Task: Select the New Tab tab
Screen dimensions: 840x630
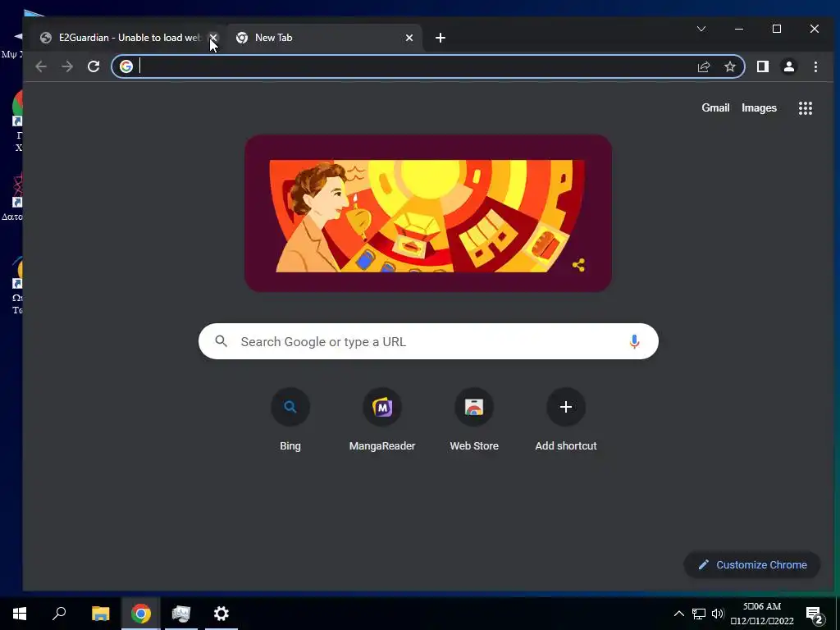Action: pos(323,38)
